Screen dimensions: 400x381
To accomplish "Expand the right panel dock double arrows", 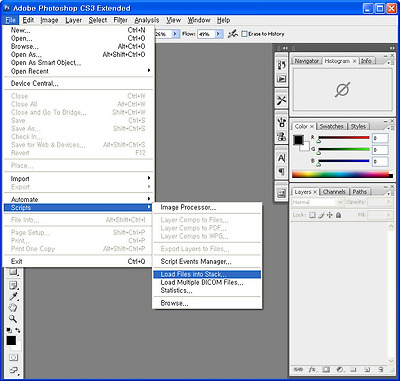I will [x=392, y=48].
